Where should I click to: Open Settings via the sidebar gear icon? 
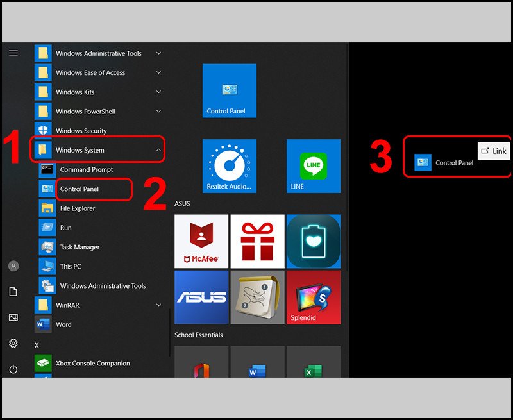(x=13, y=343)
